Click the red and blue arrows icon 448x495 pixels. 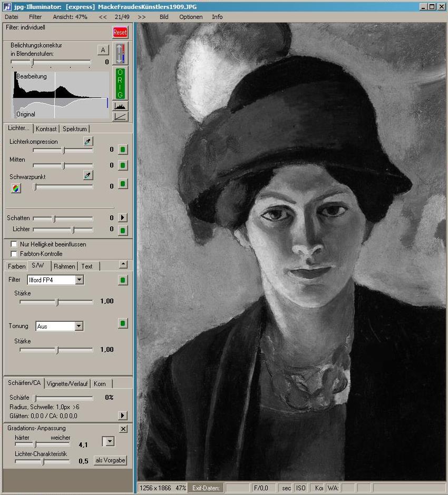(x=121, y=54)
